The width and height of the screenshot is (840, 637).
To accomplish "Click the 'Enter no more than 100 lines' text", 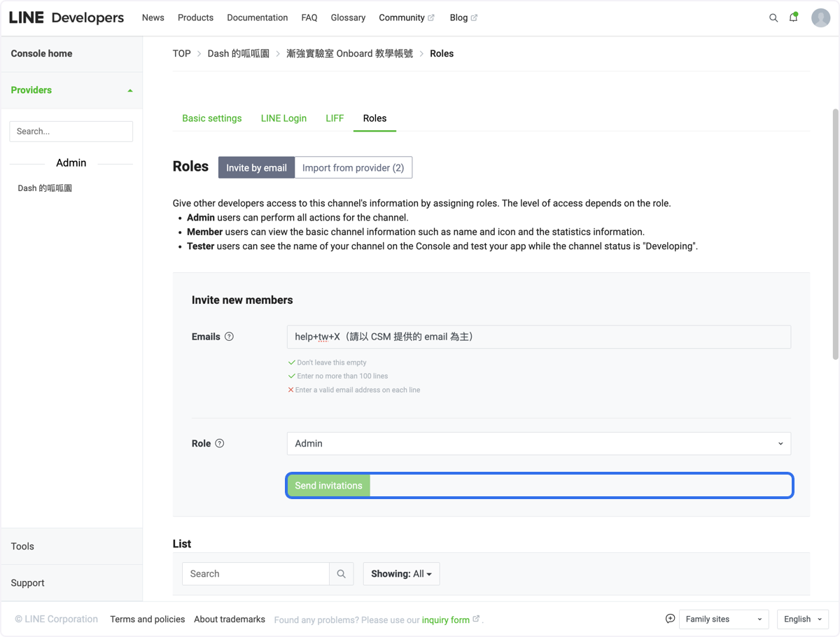I will [342, 376].
